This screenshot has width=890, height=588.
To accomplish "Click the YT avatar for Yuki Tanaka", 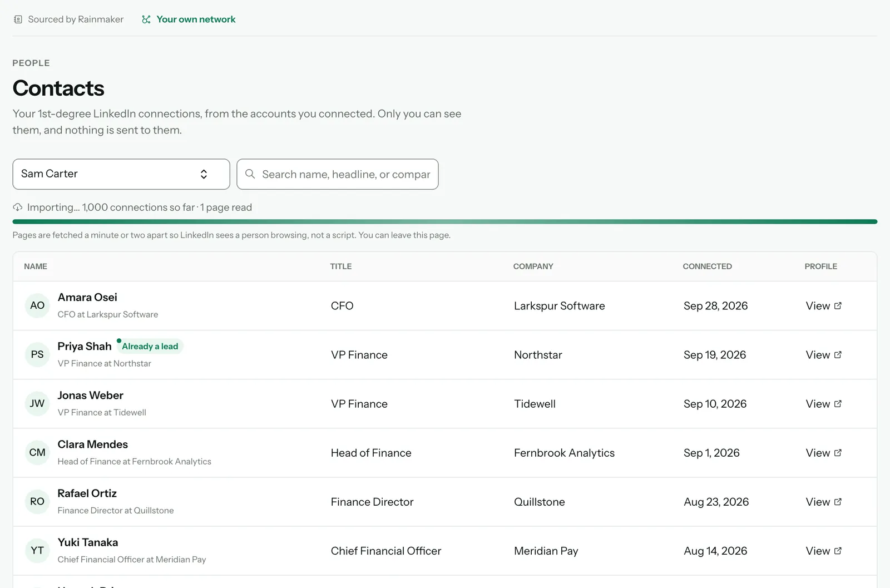I will 37,550.
